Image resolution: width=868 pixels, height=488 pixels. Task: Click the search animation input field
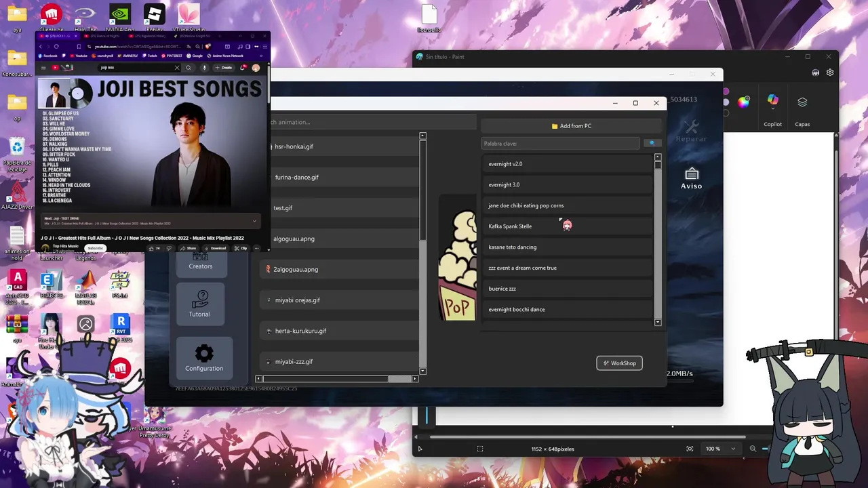point(373,122)
